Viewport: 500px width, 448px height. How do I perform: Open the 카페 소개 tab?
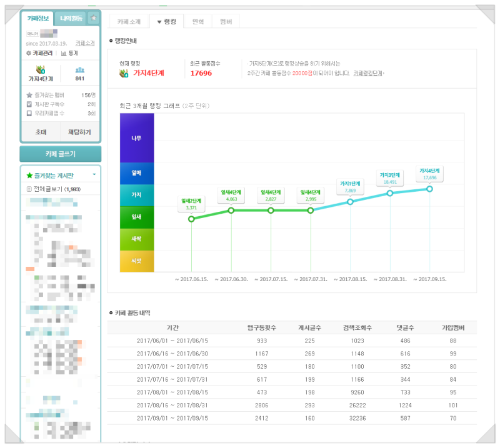coord(129,21)
